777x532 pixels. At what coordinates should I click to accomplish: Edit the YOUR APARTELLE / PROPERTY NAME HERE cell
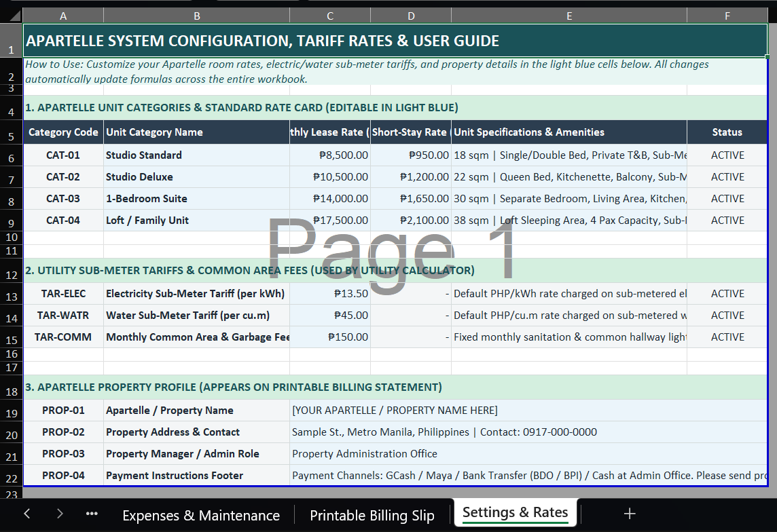click(x=528, y=411)
